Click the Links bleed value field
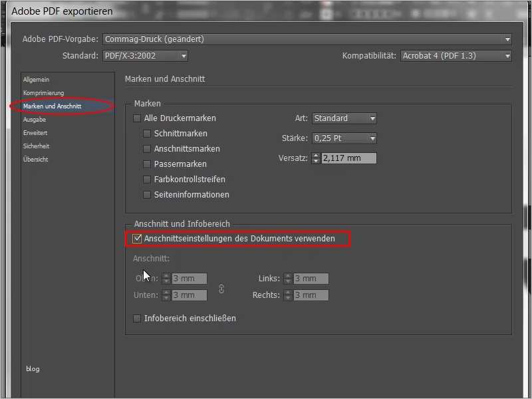532x399 pixels. point(311,279)
